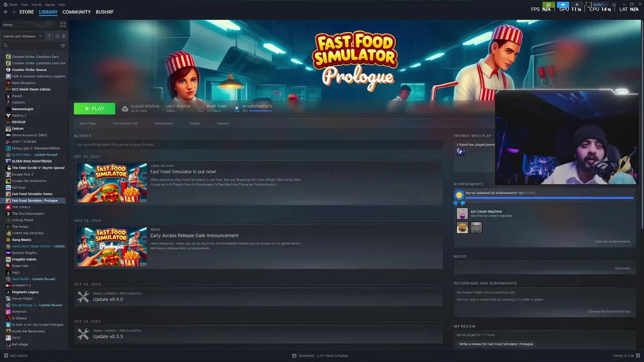This screenshot has width=644, height=362.
Task: Click the Add a Game plus icon
Action: pyautogui.click(x=6, y=355)
